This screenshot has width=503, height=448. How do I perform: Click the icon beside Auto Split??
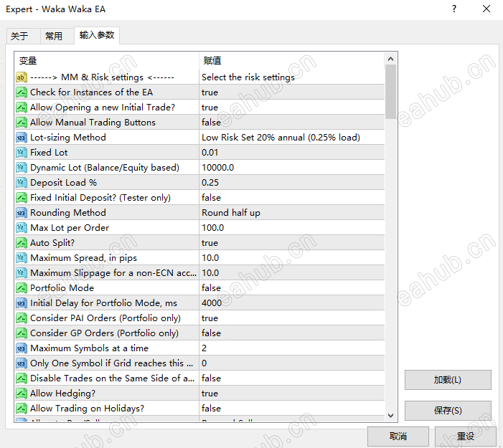(22, 243)
